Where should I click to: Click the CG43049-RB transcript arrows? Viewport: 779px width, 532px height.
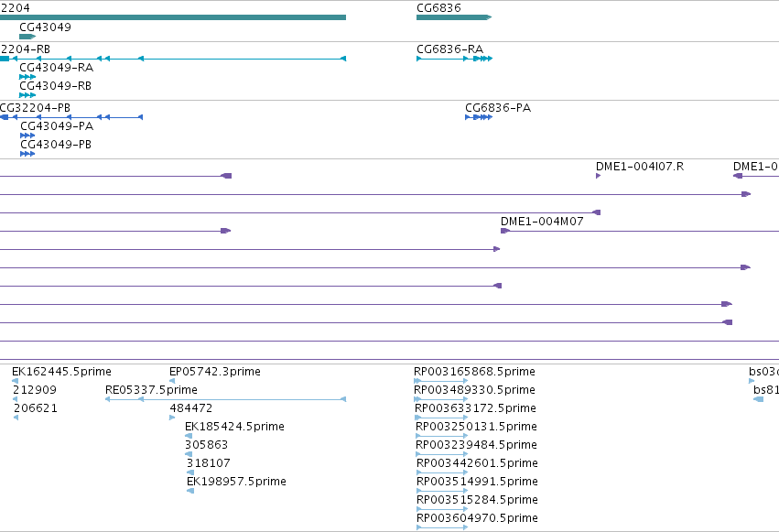(x=27, y=95)
